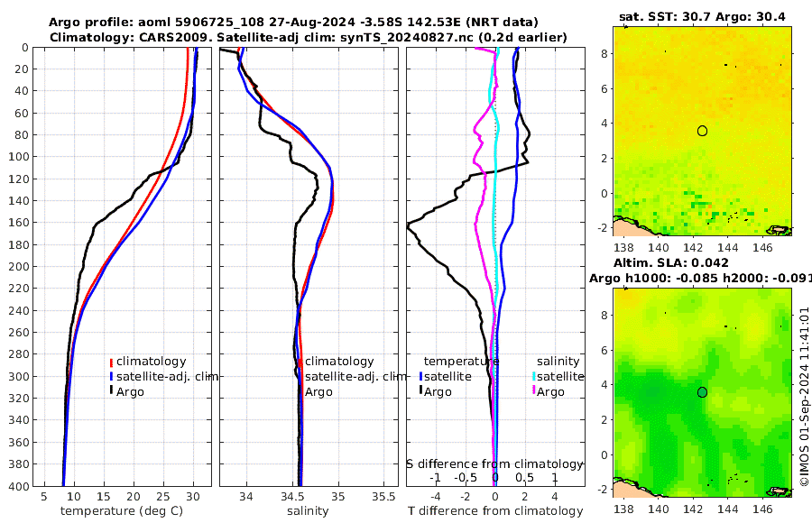Click the 'Climatology: CARS2009' subtitle line
This screenshot has height=523, width=812.
pos(309,37)
